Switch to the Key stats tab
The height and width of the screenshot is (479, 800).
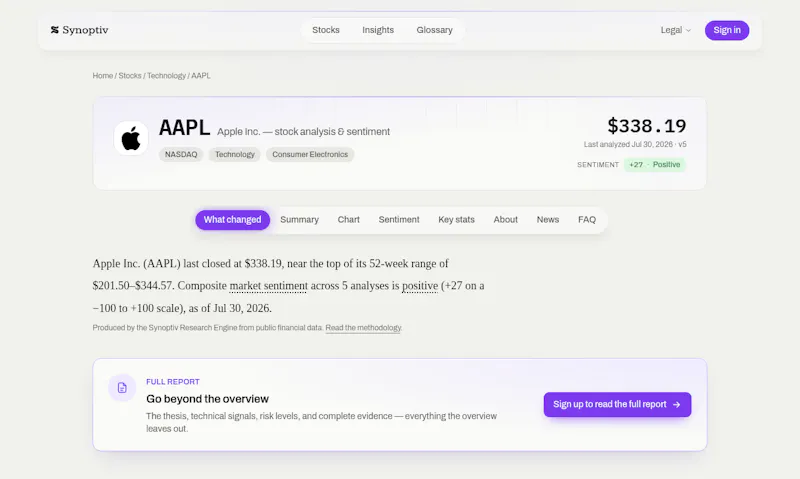point(456,220)
